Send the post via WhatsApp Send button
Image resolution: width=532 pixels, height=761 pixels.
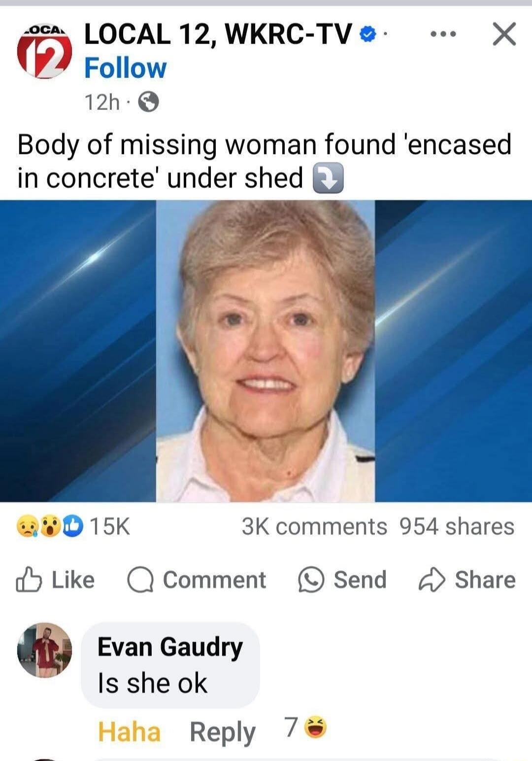click(x=342, y=580)
